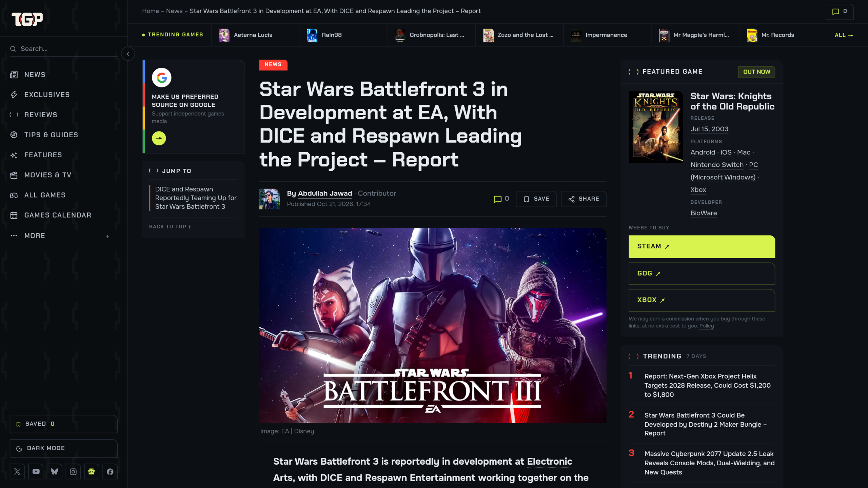The width and height of the screenshot is (868, 488).
Task: Open the header comments counter button
Action: 840,12
